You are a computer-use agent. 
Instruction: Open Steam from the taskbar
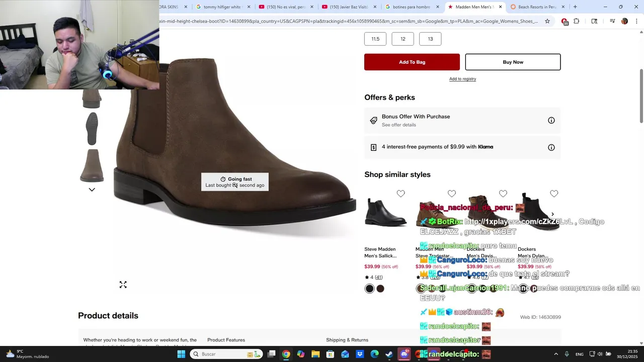389,354
